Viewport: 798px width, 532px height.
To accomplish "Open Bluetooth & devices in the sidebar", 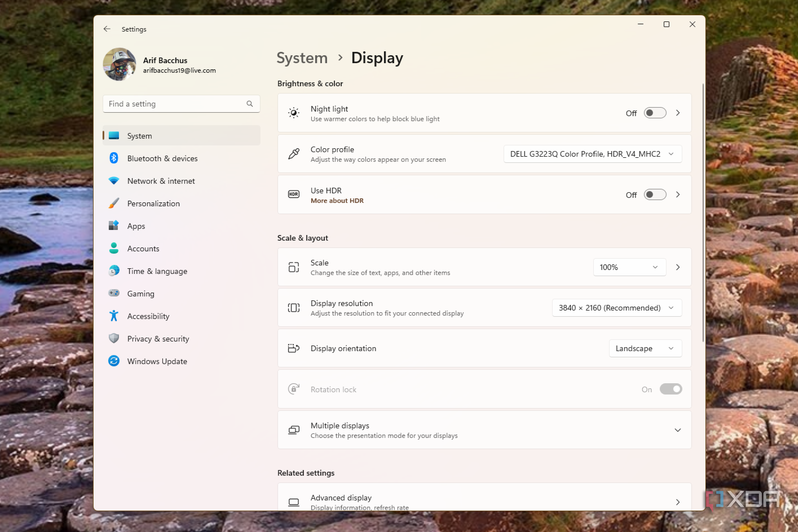I will coord(162,158).
